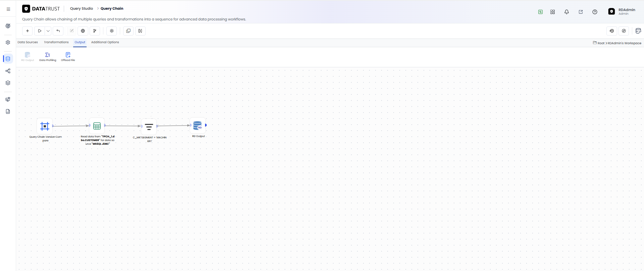Screen dimensions: 644x271
Task: Add a Data Profiling output node
Action: point(48,57)
